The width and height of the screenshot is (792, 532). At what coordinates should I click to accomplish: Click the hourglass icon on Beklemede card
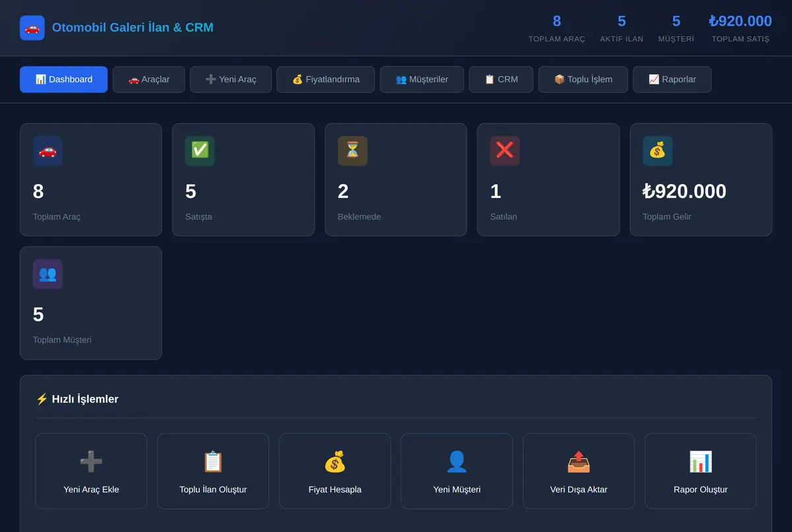click(x=352, y=151)
